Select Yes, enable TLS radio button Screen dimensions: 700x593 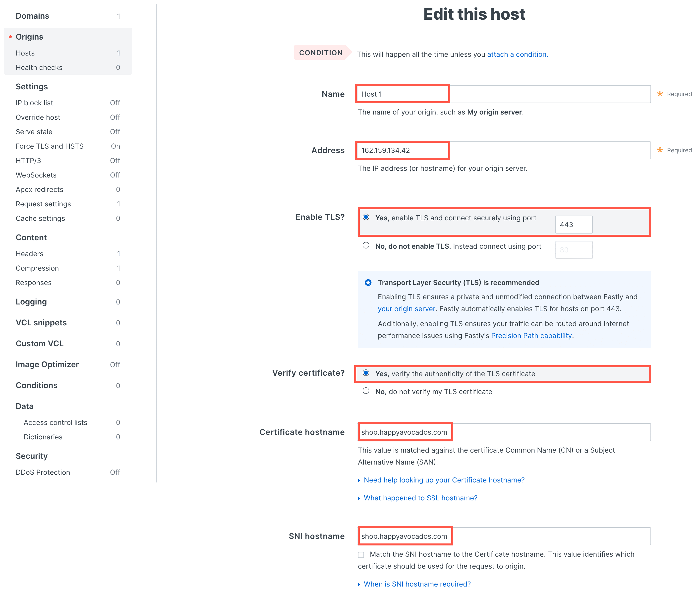[x=366, y=217]
